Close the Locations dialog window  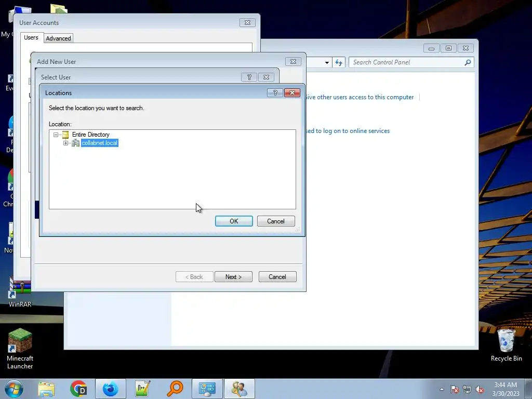coord(292,92)
